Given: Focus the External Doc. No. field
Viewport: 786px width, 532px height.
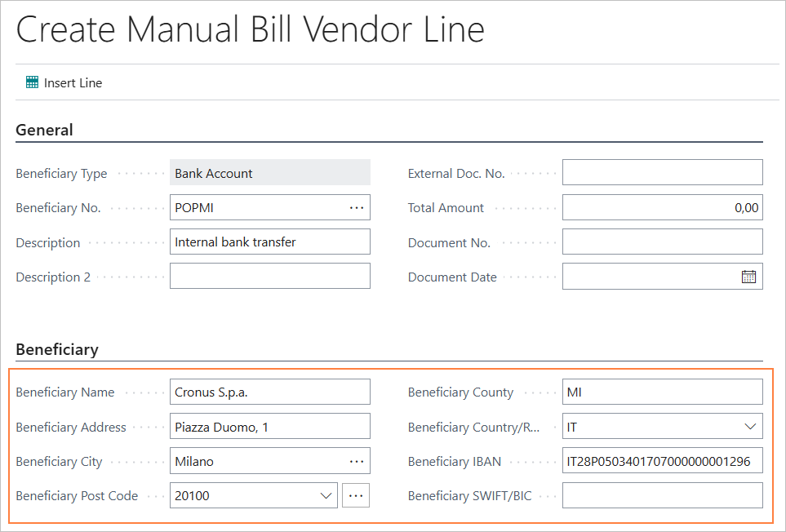Looking at the screenshot, I should point(662,173).
